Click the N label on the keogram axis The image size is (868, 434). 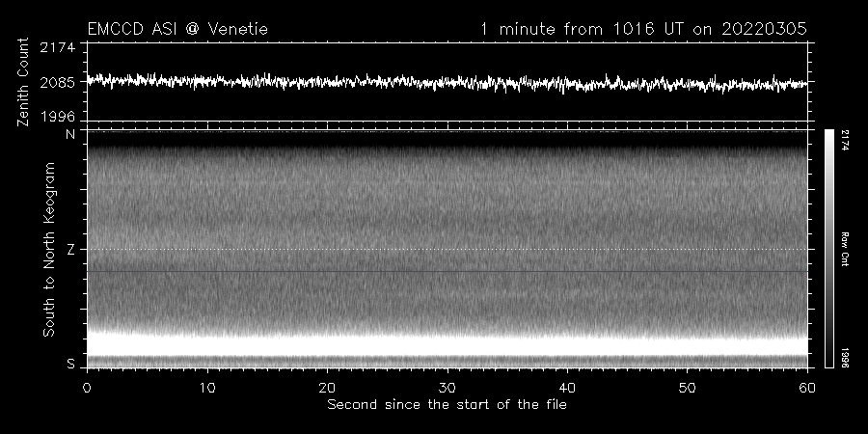coord(70,134)
